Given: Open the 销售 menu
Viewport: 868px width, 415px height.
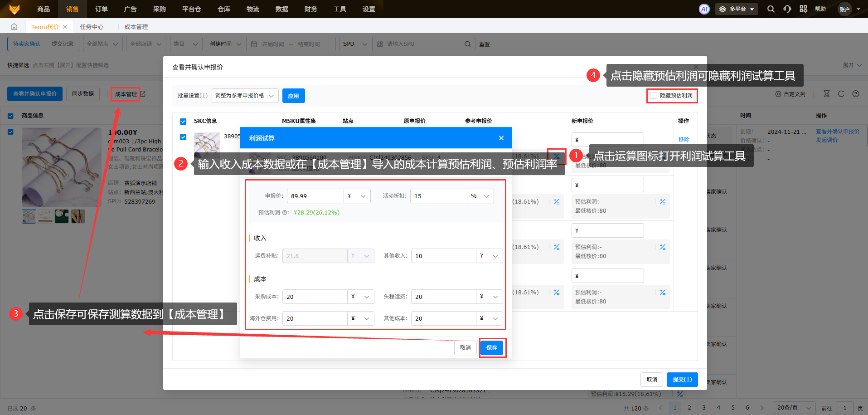Looking at the screenshot, I should click(x=72, y=9).
